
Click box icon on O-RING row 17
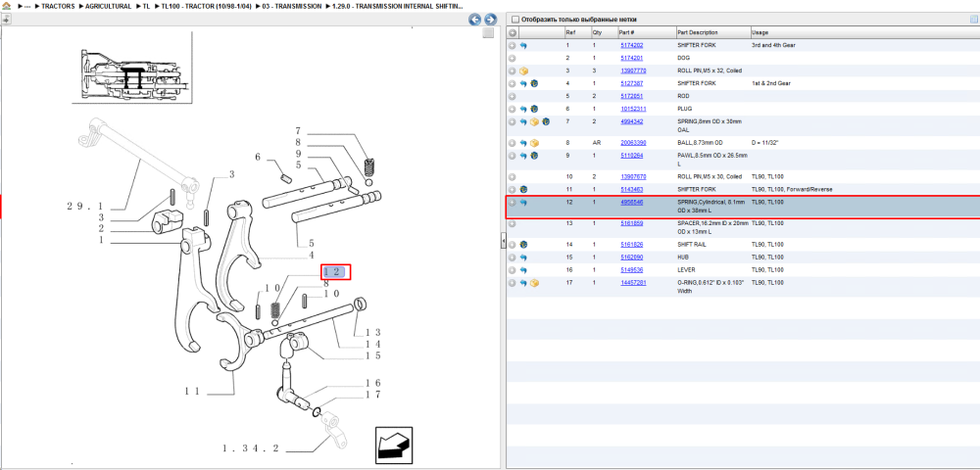pos(534,283)
